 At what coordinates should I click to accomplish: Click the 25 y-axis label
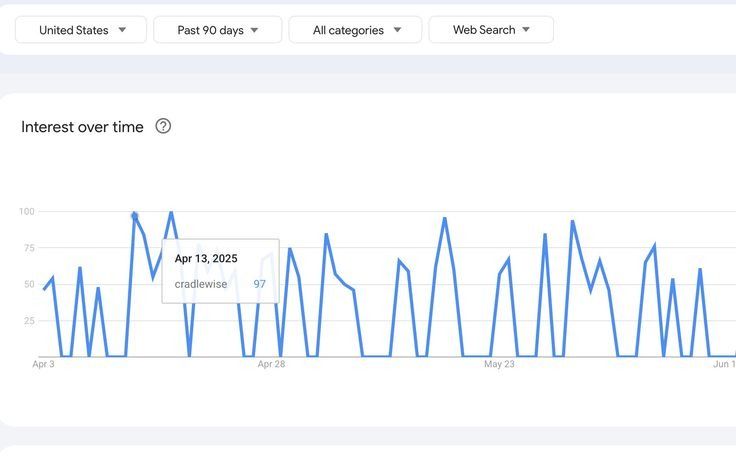29,321
